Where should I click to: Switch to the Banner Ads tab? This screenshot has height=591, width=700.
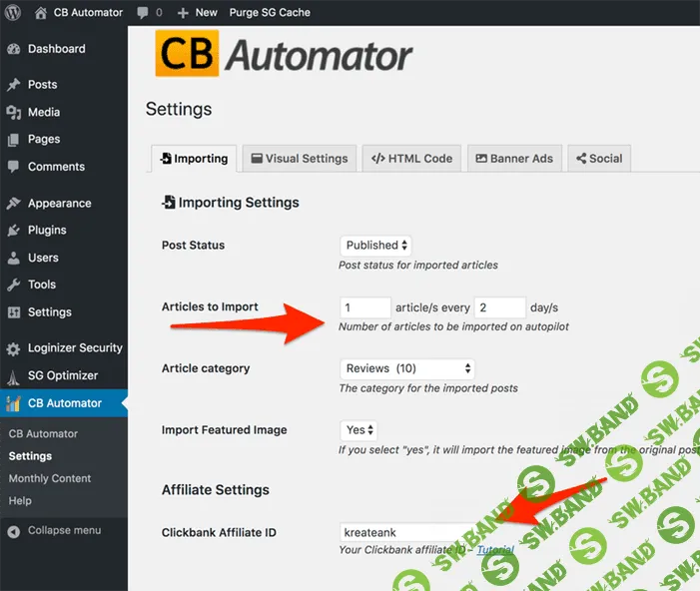[x=514, y=159]
